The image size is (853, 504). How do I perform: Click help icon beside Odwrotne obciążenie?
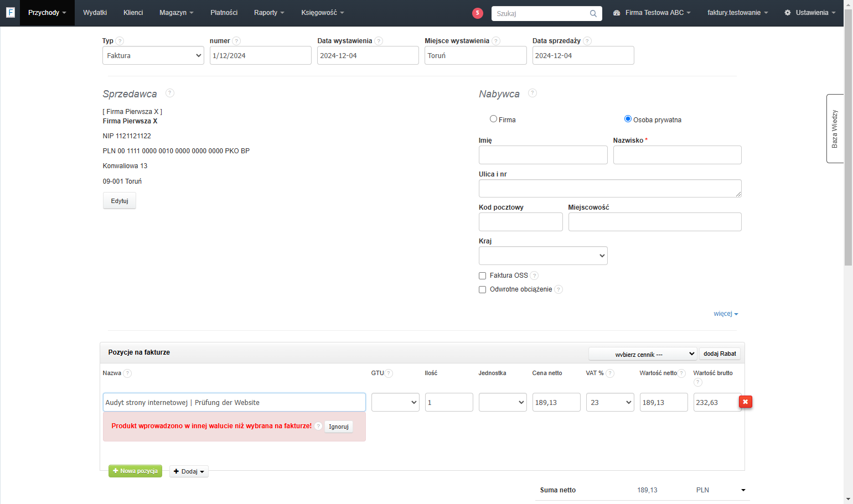[559, 289]
